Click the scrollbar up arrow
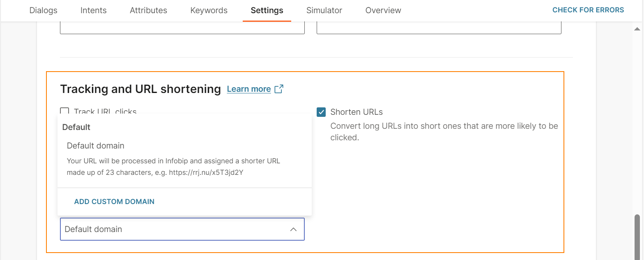 [x=636, y=29]
